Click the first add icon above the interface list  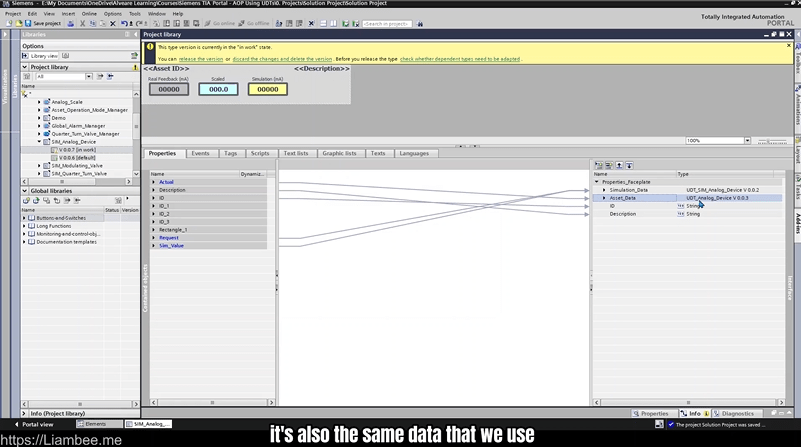pyautogui.click(x=598, y=165)
